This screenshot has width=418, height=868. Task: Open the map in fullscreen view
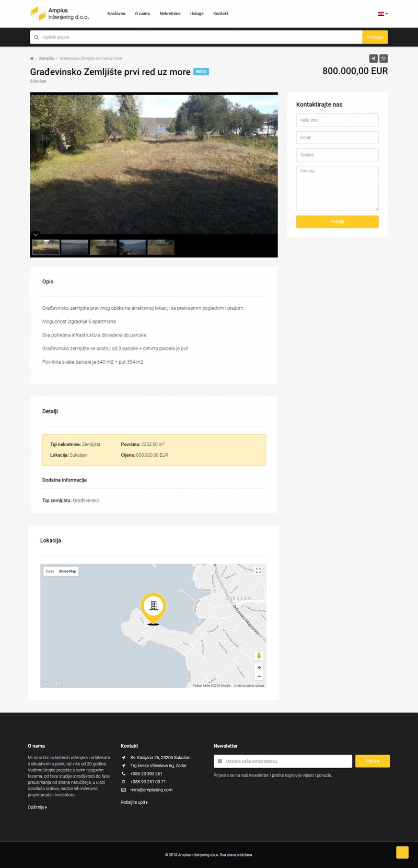(x=258, y=571)
